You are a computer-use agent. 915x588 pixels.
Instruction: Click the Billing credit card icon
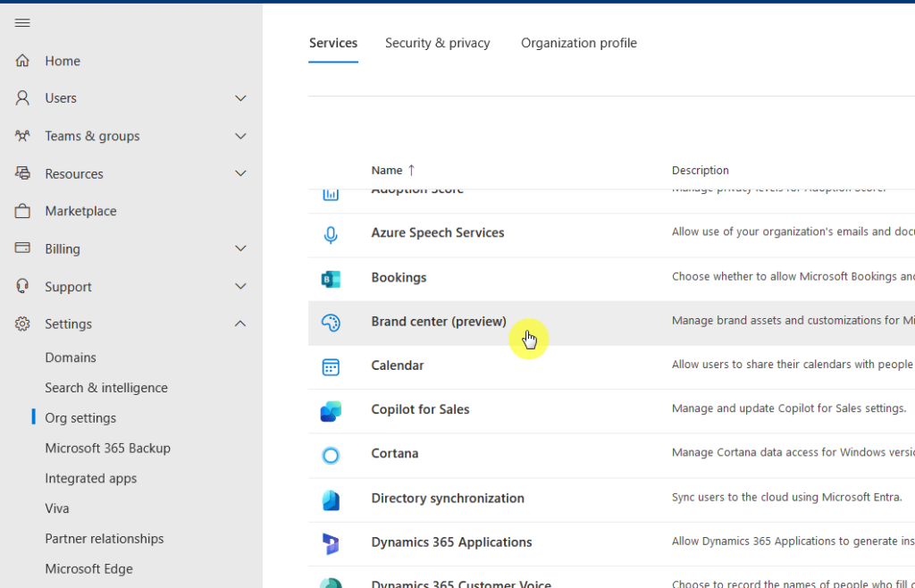[22, 248]
